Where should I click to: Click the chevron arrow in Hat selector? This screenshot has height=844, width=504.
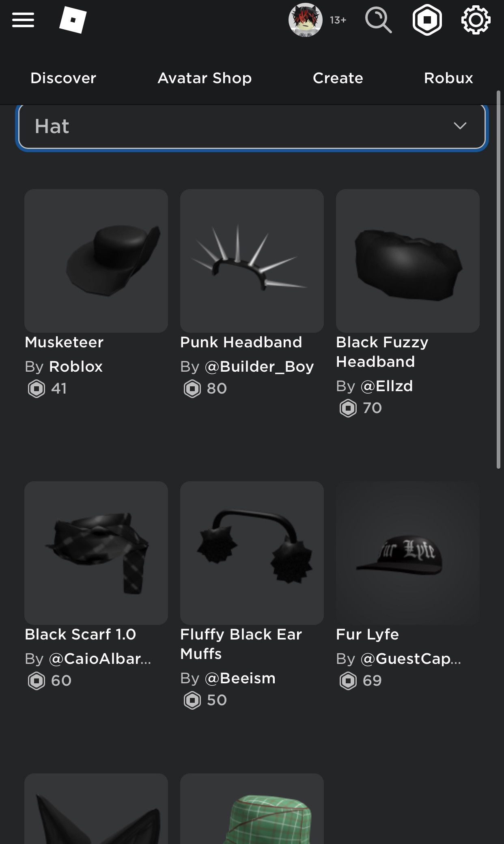pos(460,126)
